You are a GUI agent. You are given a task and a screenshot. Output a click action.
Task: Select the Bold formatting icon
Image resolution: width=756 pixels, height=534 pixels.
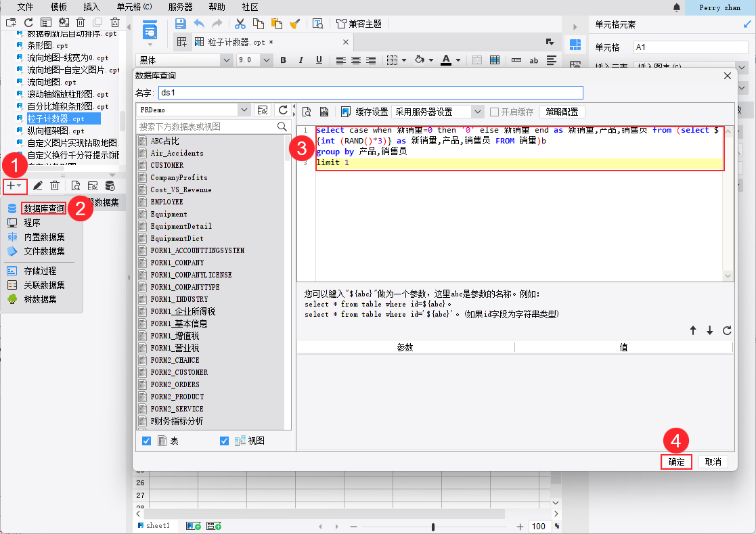pos(283,60)
